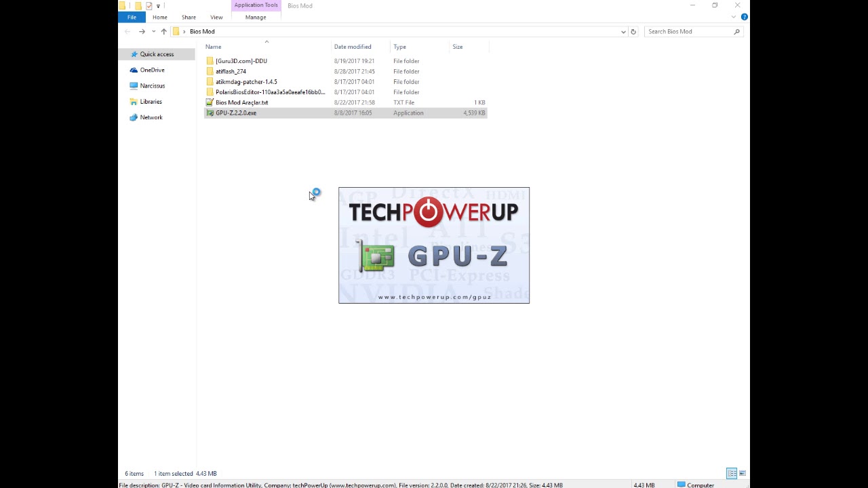Switch to the Share ribbon tab
The width and height of the screenshot is (868, 488).
click(189, 17)
